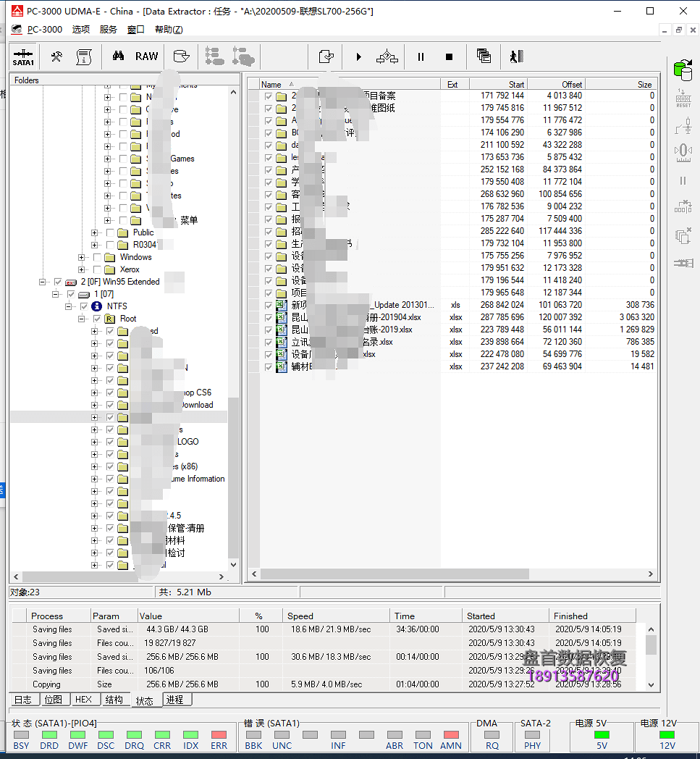Click the stop button in toolbar
Viewport: 700px width, 759px height.
449,56
